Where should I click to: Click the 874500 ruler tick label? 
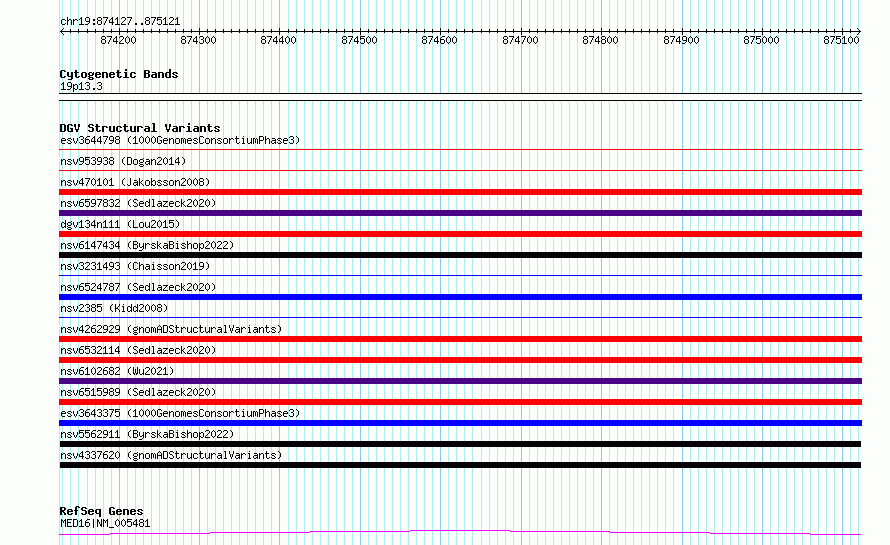pyautogui.click(x=359, y=40)
